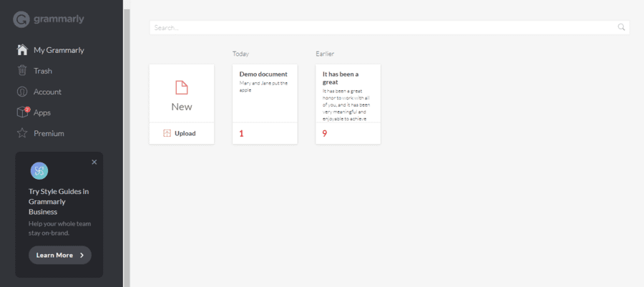This screenshot has width=644, height=287.
Task: Click the Grammarly logo icon
Action: [21, 19]
